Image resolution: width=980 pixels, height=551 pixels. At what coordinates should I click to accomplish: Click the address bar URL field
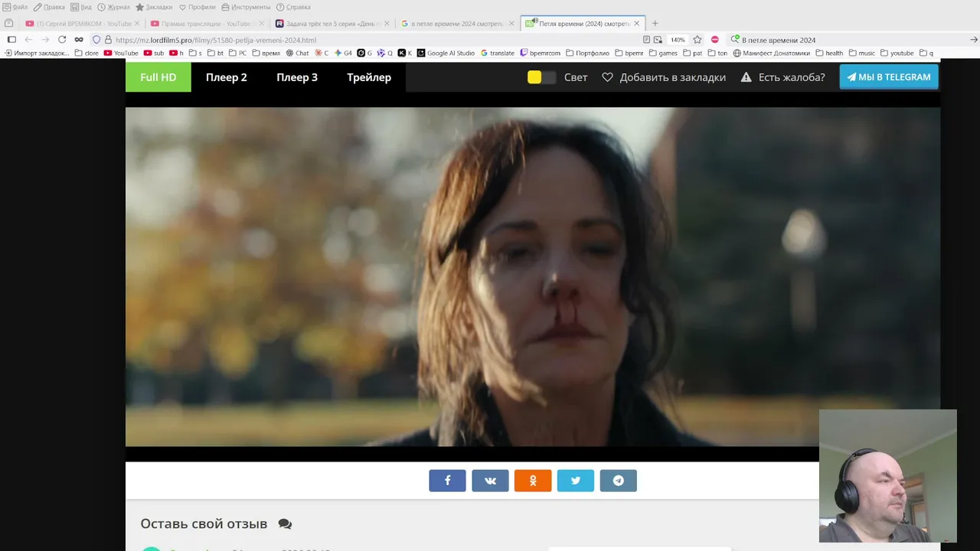[375, 40]
